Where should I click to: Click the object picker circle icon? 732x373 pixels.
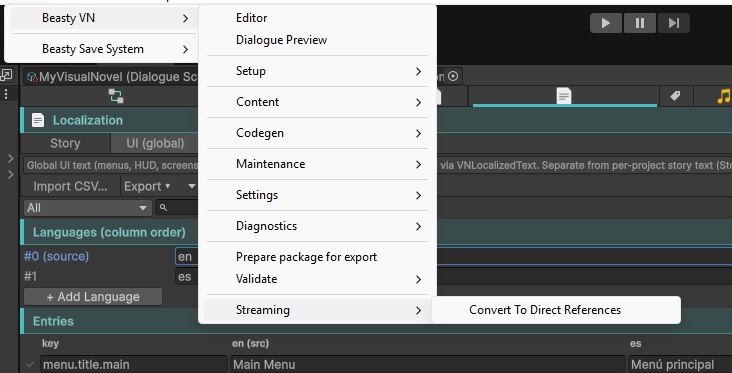click(x=453, y=76)
